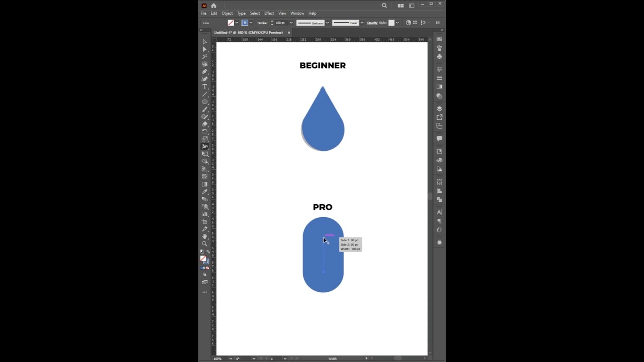
Task: Select the Free Transform tool
Action: pos(205,154)
